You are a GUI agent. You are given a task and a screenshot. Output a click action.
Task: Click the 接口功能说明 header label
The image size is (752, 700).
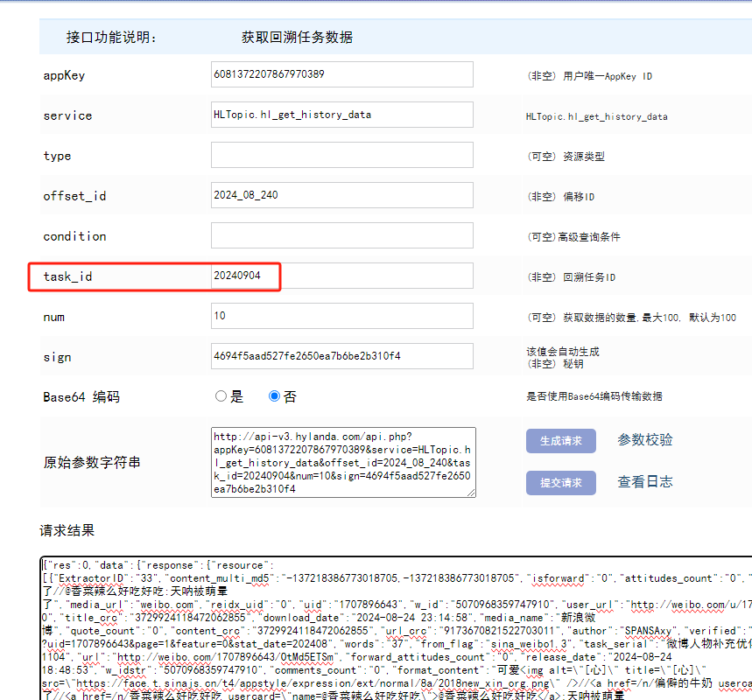111,38
